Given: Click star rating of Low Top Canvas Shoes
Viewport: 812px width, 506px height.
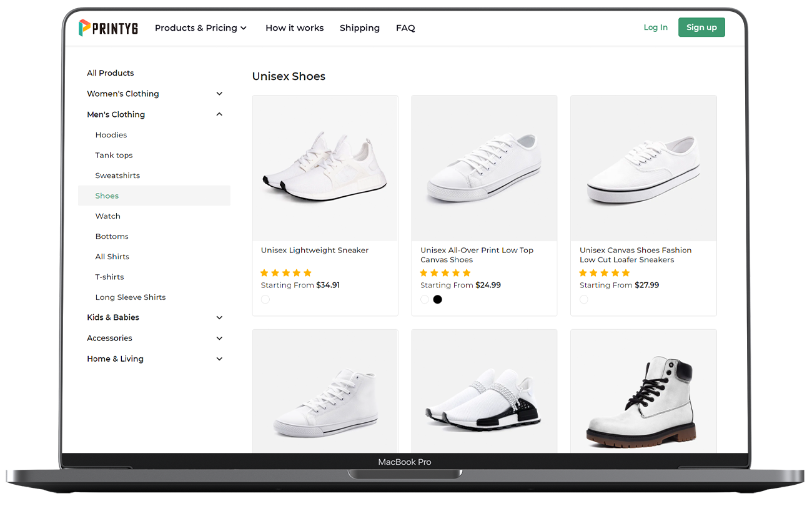Looking at the screenshot, I should coord(445,273).
